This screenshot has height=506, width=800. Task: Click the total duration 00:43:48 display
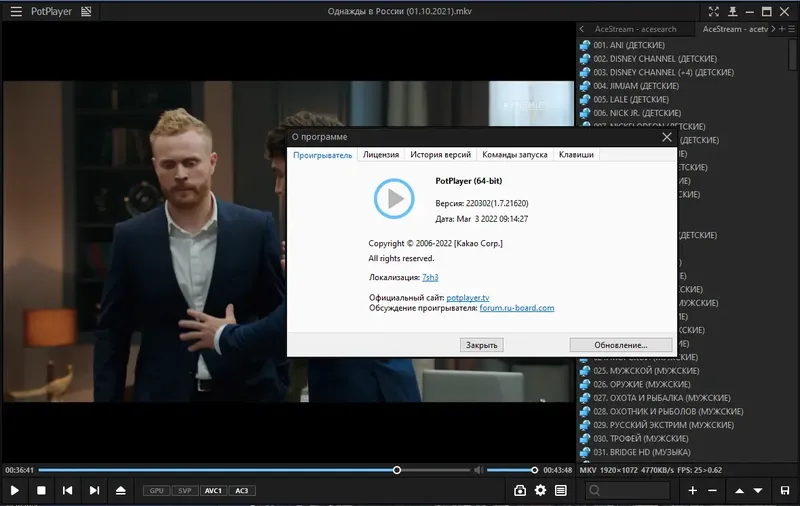coord(557,470)
